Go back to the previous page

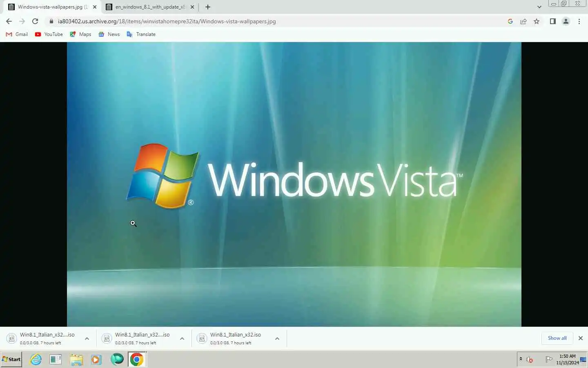point(9,21)
